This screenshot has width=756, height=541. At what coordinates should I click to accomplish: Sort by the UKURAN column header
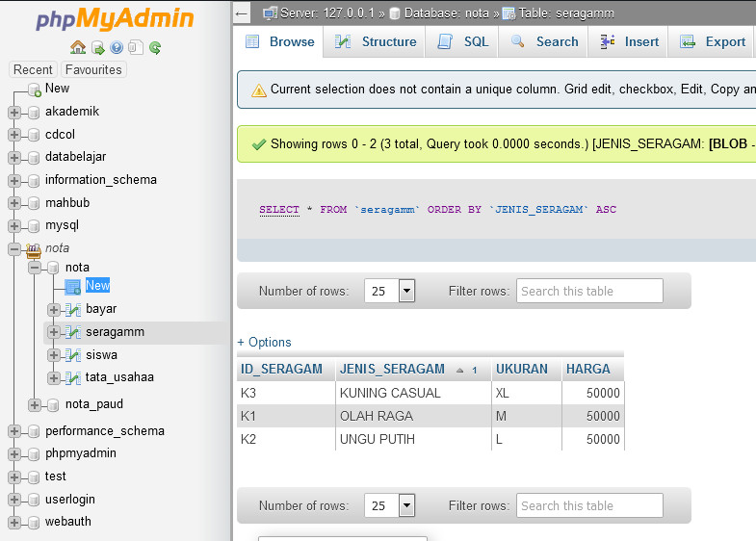(x=522, y=369)
